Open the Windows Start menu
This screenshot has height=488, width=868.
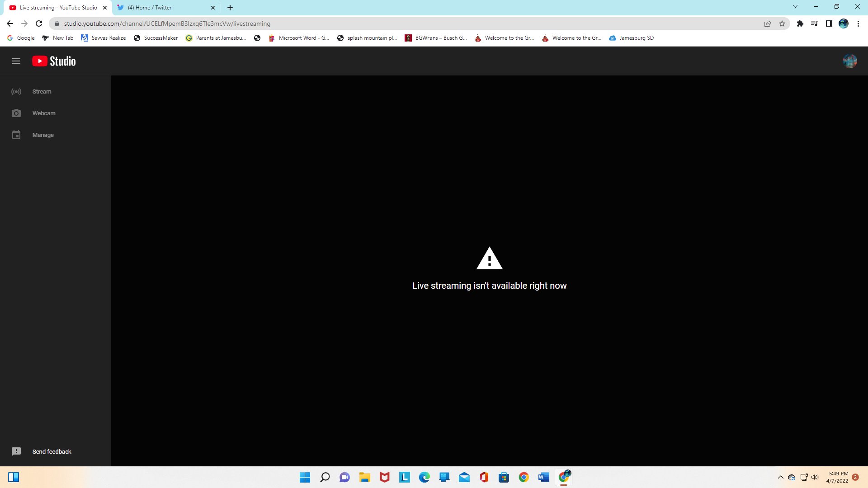(x=305, y=477)
